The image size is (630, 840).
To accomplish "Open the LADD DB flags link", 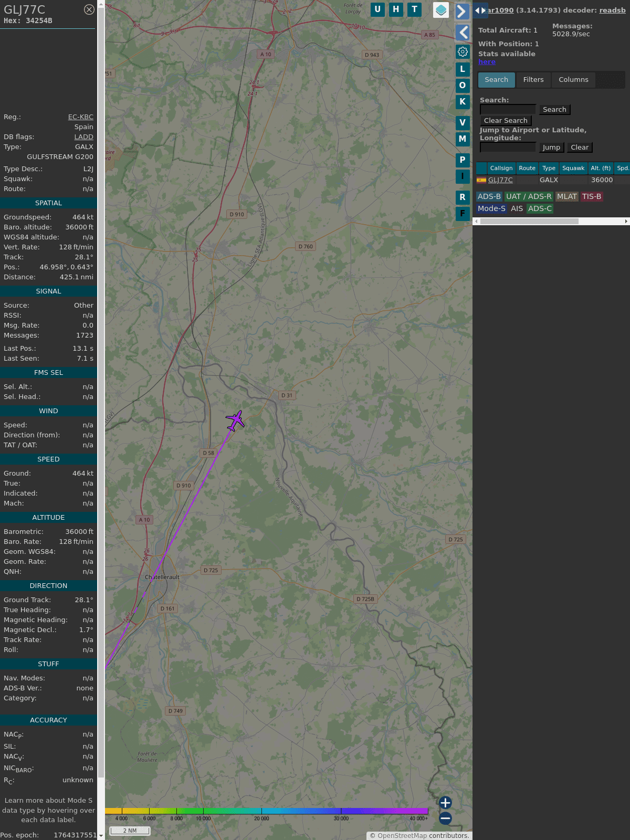I will [x=83, y=137].
